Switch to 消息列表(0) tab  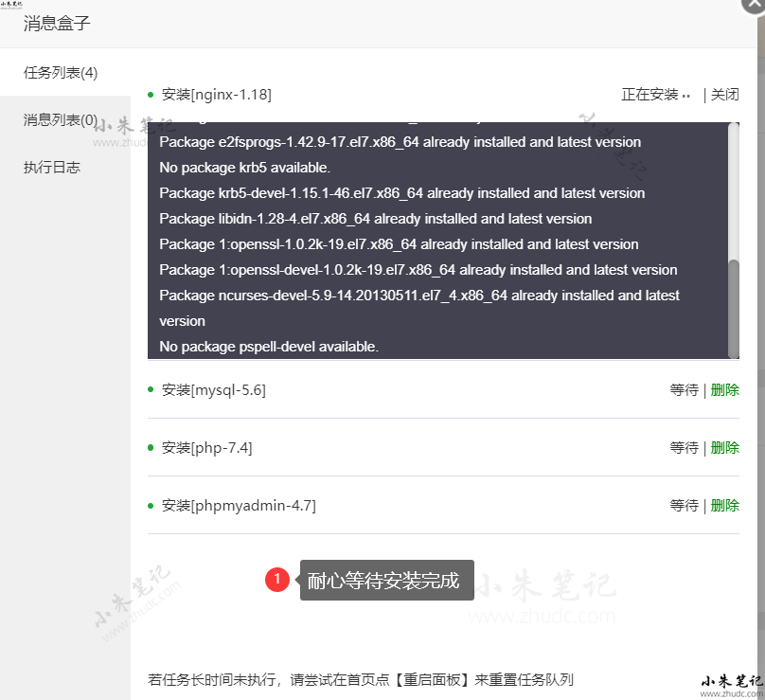coord(61,120)
